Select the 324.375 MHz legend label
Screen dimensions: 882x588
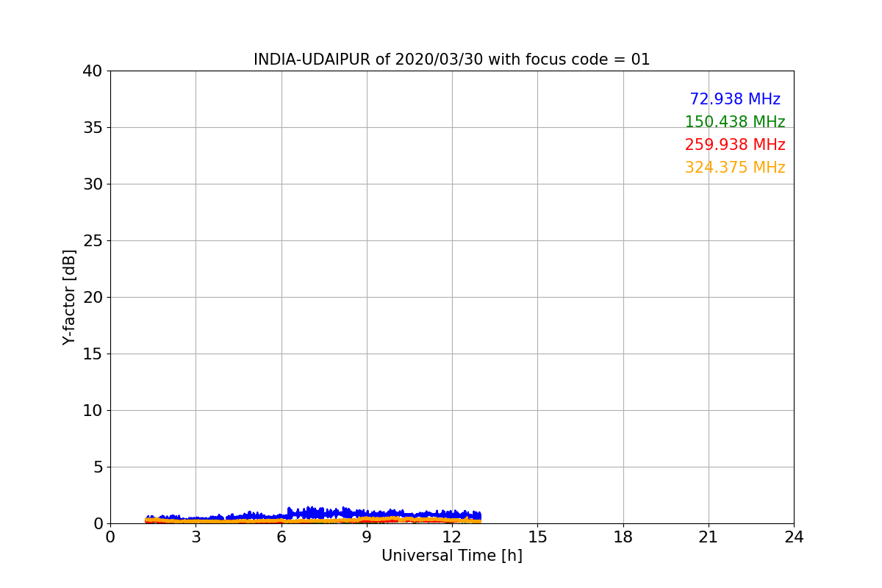735,168
